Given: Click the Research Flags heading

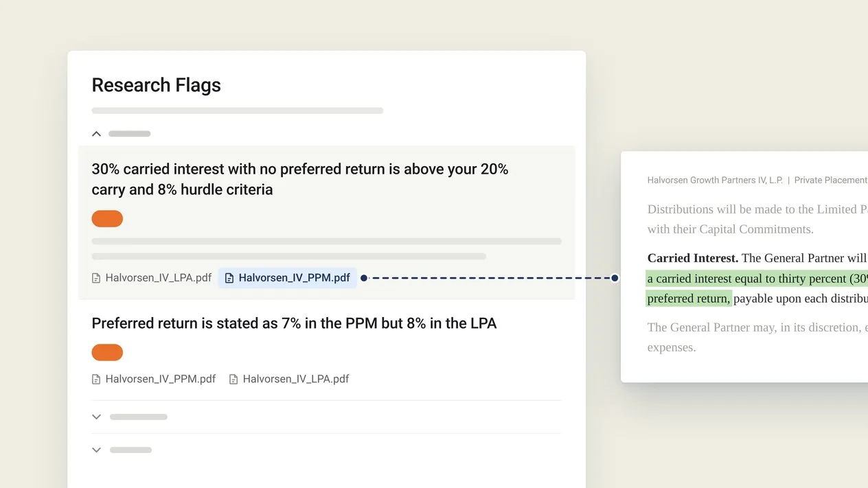Looking at the screenshot, I should [157, 85].
